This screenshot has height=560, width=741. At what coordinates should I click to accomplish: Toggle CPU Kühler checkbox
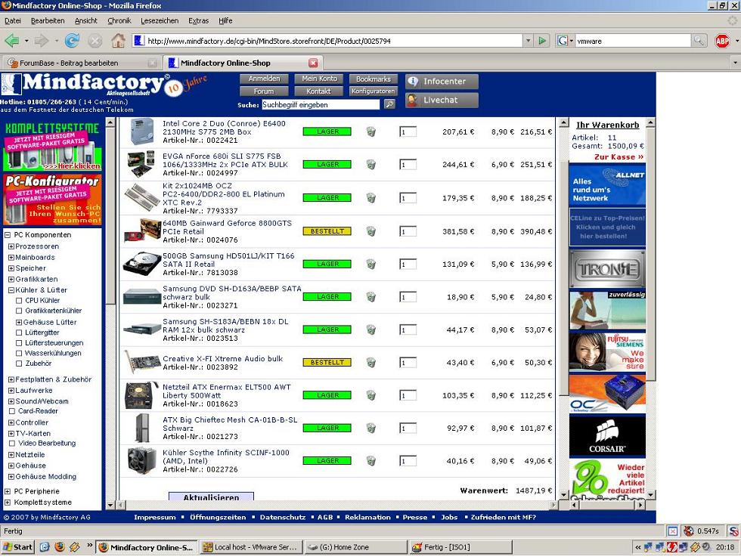click(x=19, y=301)
